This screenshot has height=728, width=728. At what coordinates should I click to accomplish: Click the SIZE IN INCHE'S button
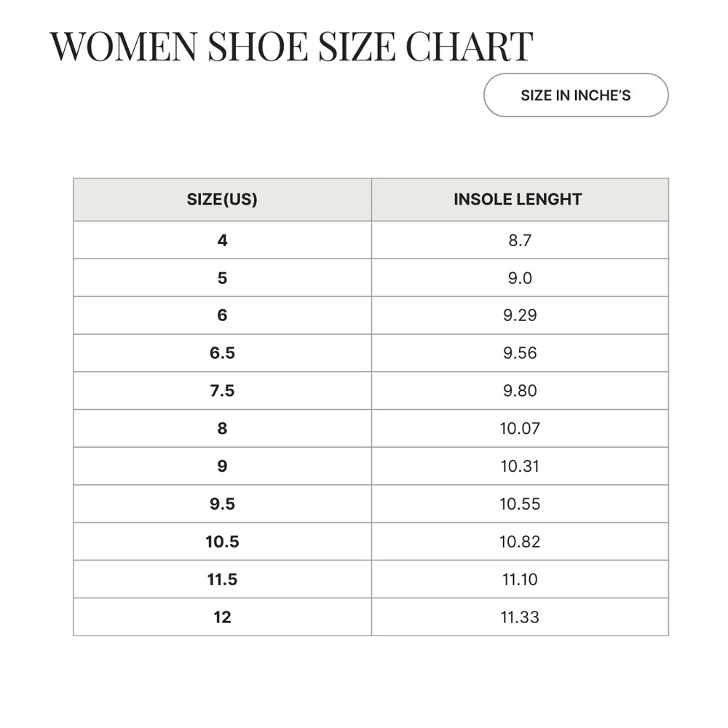tap(575, 95)
